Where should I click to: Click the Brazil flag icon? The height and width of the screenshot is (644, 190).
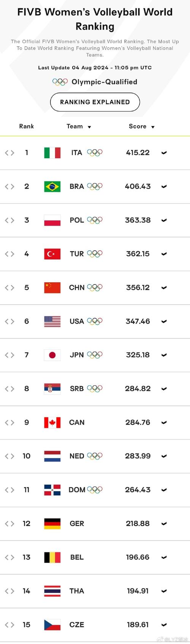[52, 186]
